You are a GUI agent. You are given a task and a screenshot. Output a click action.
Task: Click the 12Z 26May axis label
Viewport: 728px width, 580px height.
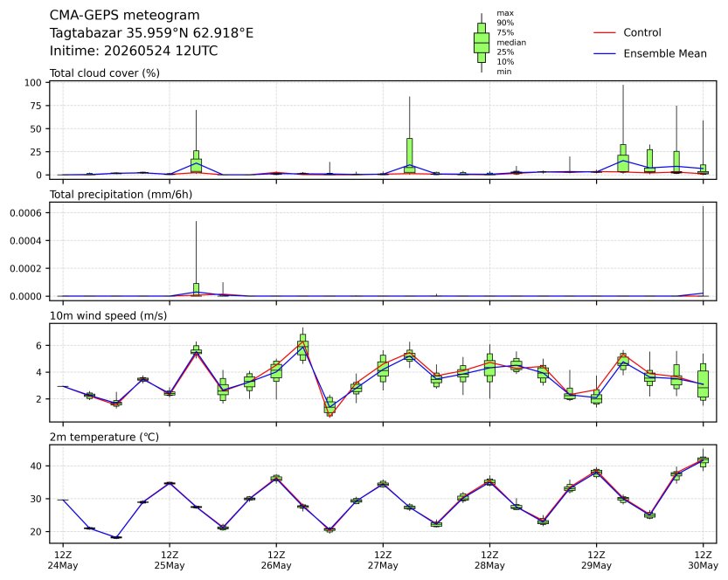[x=276, y=560]
